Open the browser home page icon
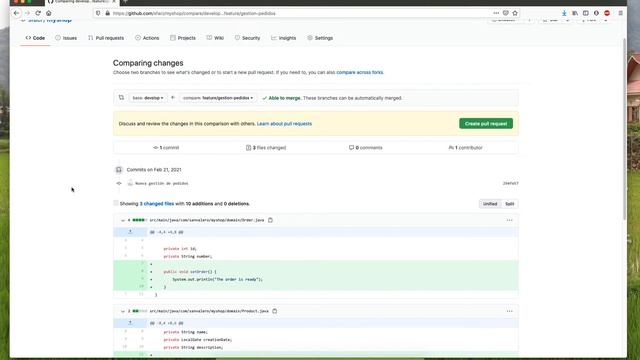This screenshot has width=640, height=360. pos(49,13)
